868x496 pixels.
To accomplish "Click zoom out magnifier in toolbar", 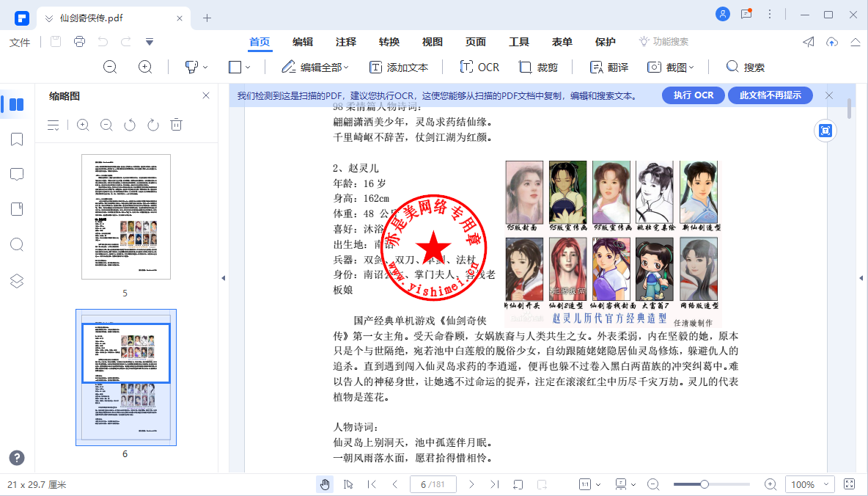I will tap(110, 67).
